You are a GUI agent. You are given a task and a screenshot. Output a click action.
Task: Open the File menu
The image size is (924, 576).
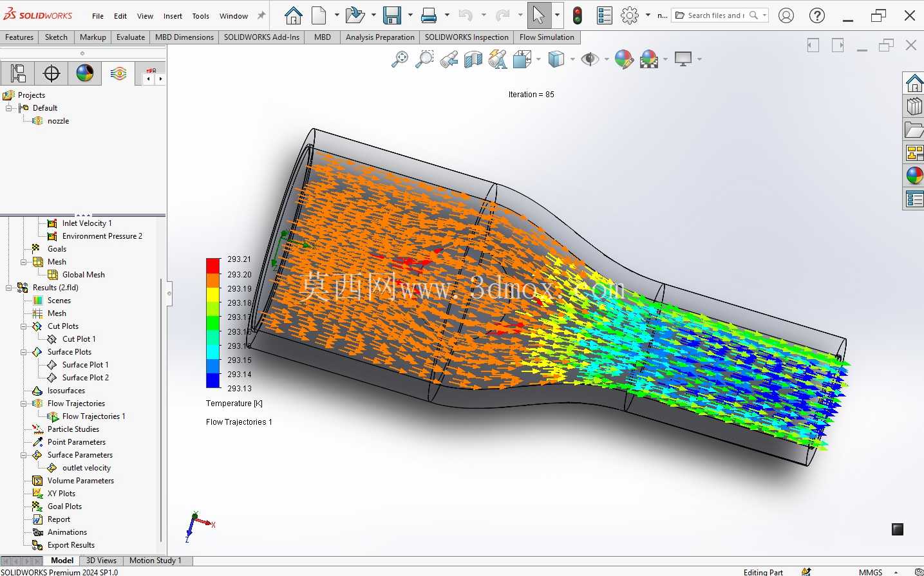(x=98, y=16)
